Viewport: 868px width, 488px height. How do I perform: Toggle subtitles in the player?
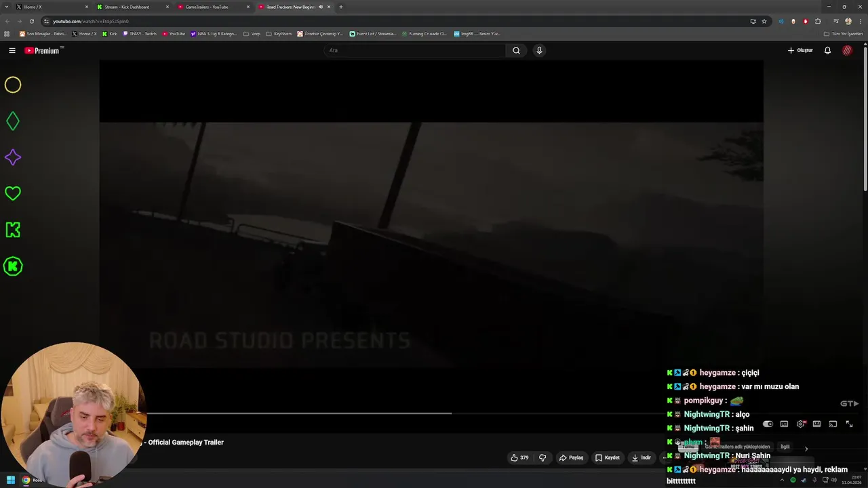click(x=784, y=424)
